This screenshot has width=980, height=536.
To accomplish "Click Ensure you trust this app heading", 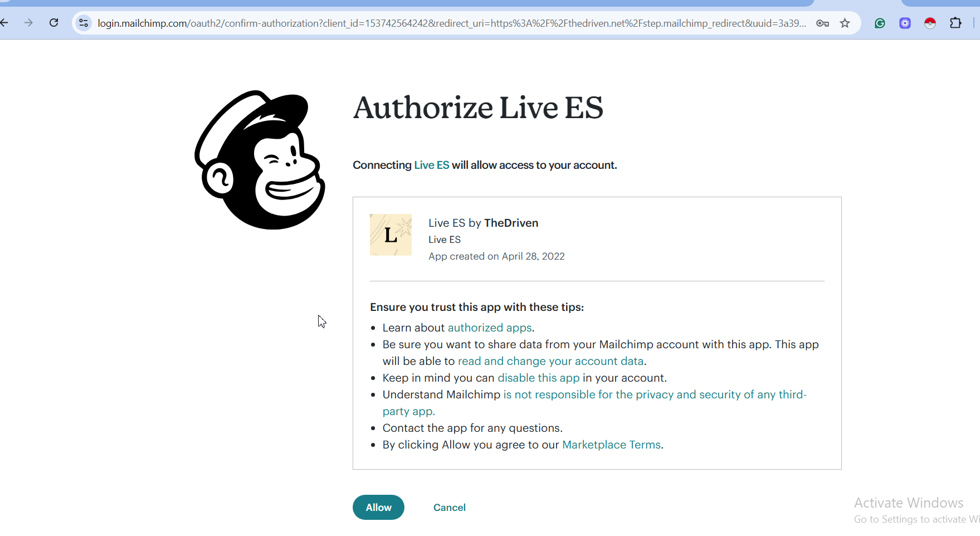I will pos(477,307).
